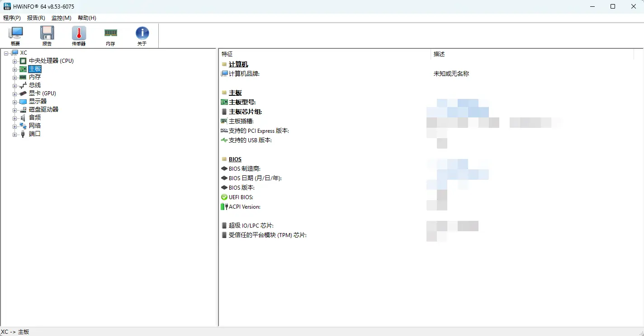Expand the 主板 tree node
The height and width of the screenshot is (336, 644).
pyautogui.click(x=15, y=70)
